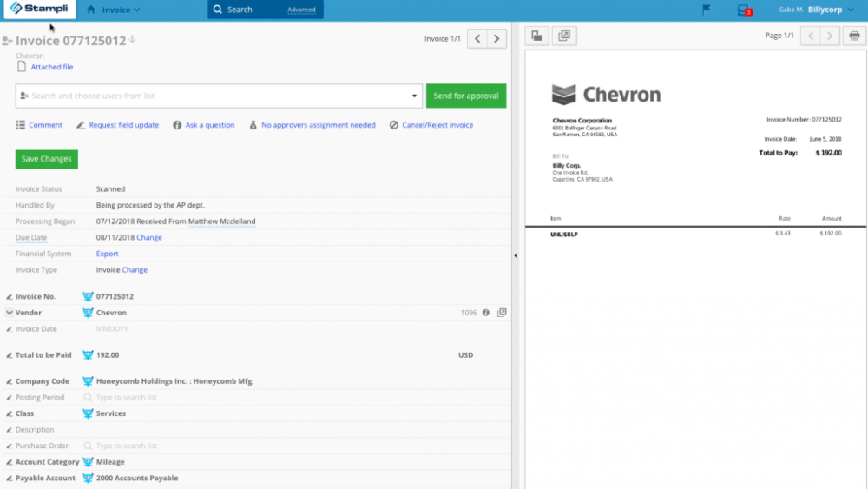The width and height of the screenshot is (868, 489).
Task: Click Request field update
Action: tap(123, 125)
